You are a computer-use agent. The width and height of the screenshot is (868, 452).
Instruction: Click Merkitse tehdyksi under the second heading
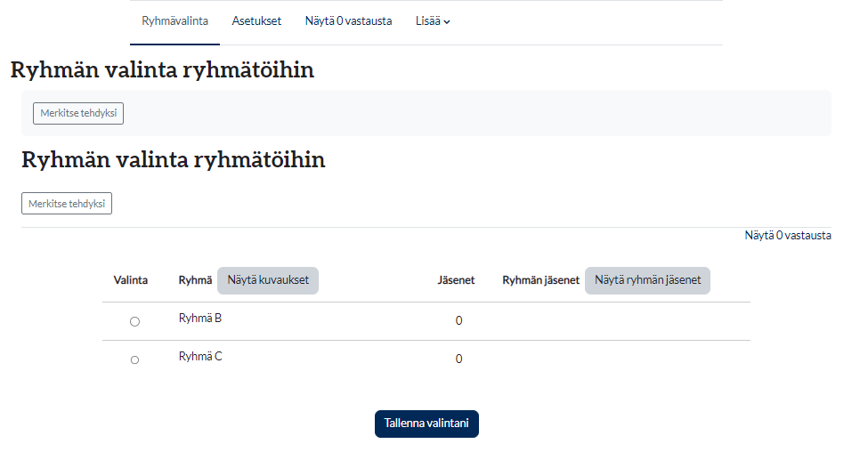67,204
